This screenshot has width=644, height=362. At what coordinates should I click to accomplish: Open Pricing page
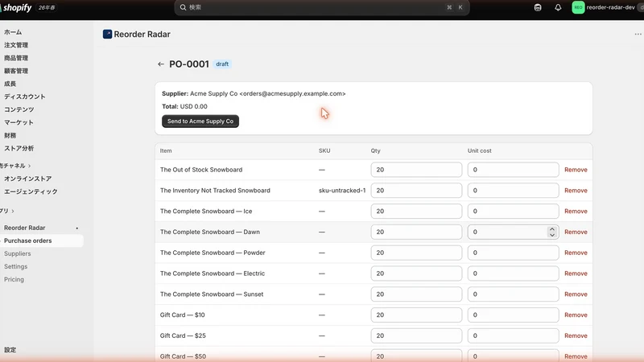pos(14,279)
